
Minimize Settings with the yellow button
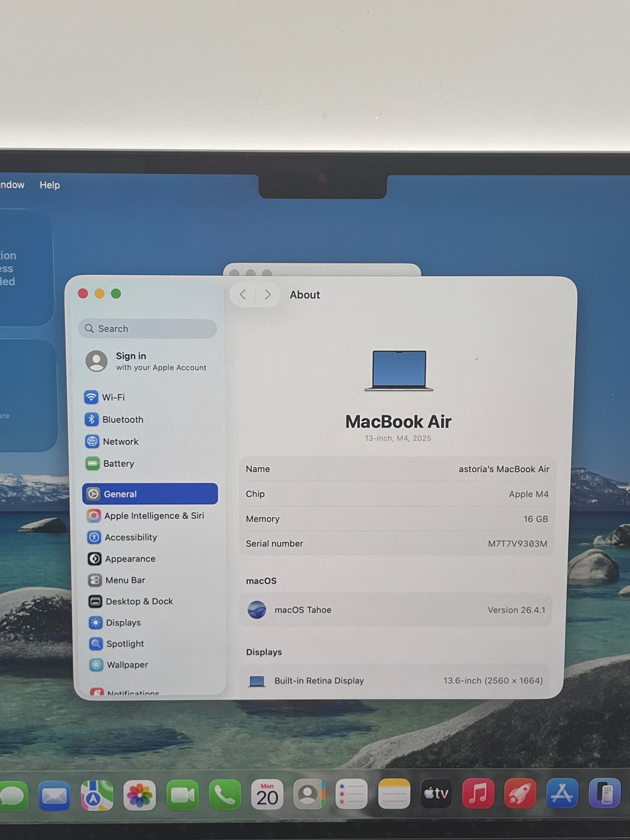point(100,293)
